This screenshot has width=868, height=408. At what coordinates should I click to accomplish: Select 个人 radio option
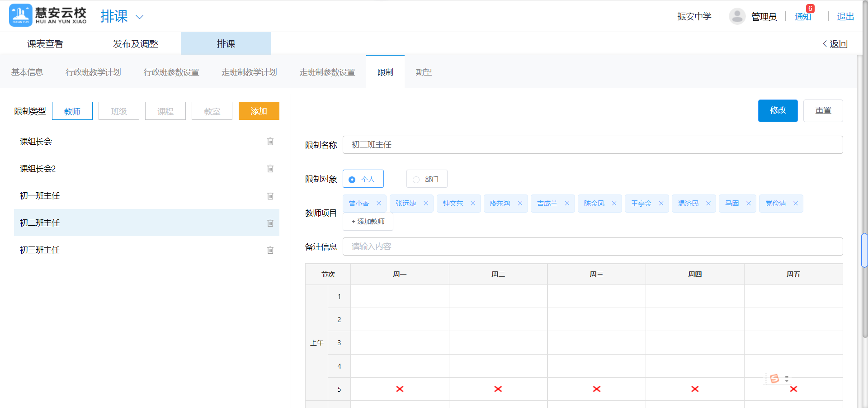point(363,179)
